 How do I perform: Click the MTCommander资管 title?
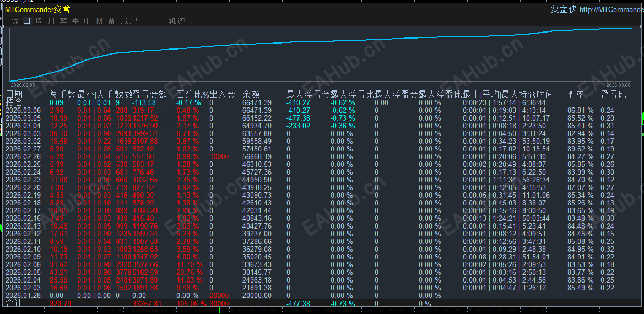38,9
